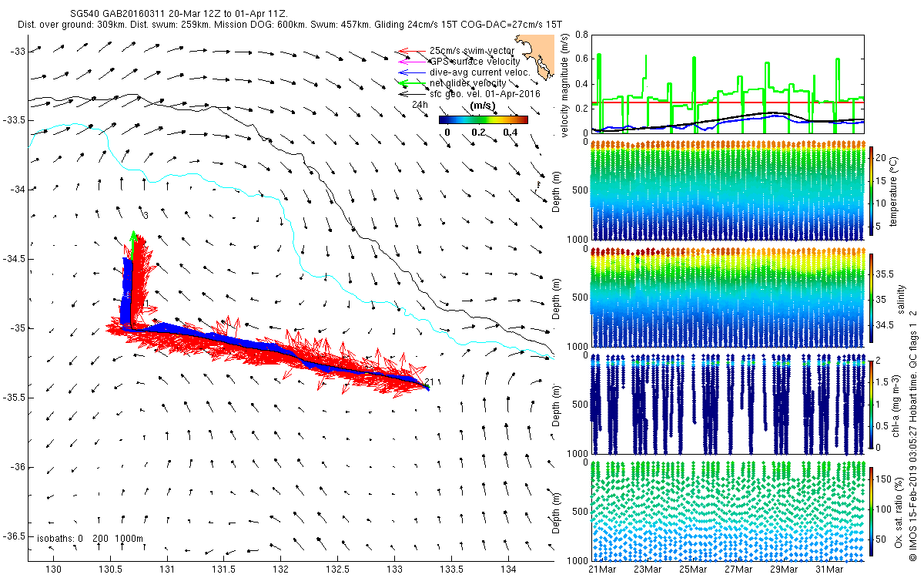Image resolution: width=924 pixels, height=578 pixels.
Task: Click the '-35.5' latitude tick on the map
Action: coord(15,398)
